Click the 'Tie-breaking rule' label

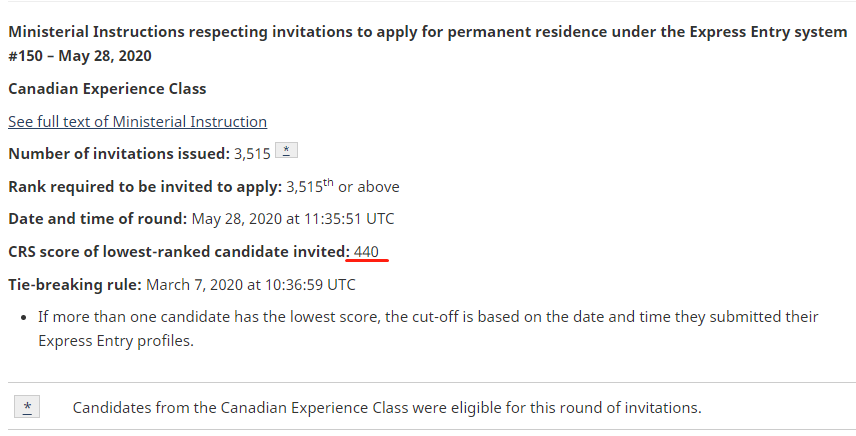coord(75,284)
